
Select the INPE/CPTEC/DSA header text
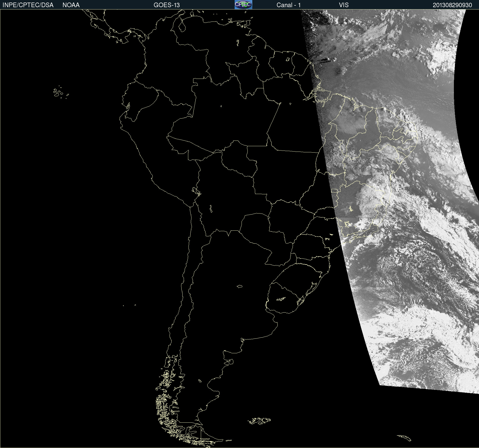pyautogui.click(x=28, y=5)
